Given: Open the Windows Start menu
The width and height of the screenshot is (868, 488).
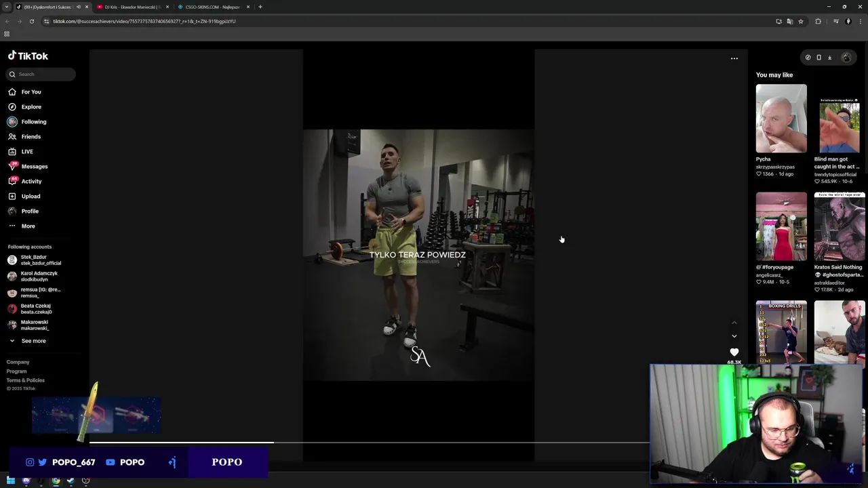Looking at the screenshot, I should [11, 481].
